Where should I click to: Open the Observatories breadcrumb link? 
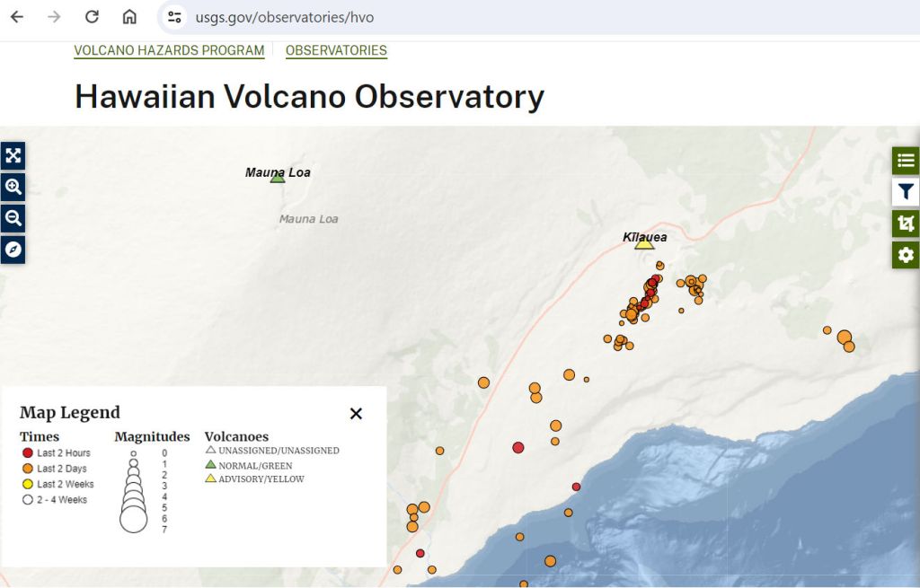click(336, 51)
